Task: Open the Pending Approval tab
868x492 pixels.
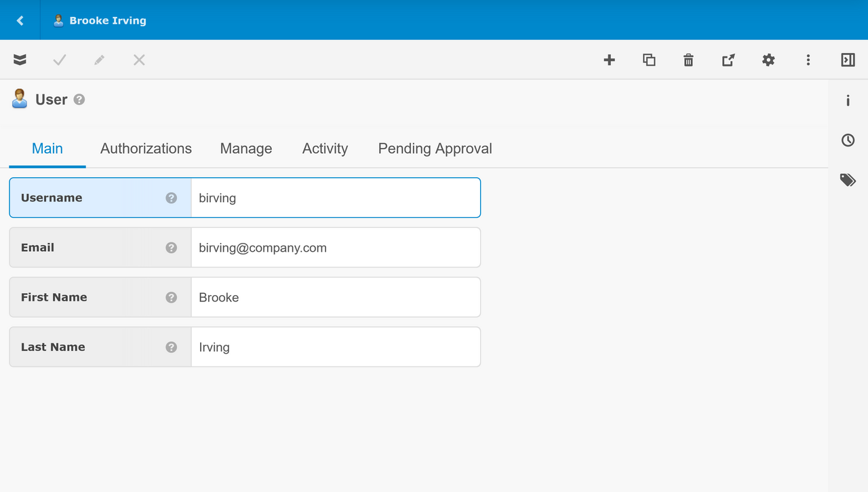Action: [435, 149]
